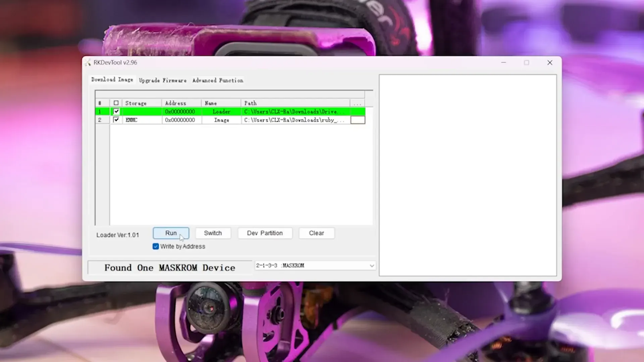Uncheck the Loader row checkbox
Screen dimensions: 644x362
116,111
